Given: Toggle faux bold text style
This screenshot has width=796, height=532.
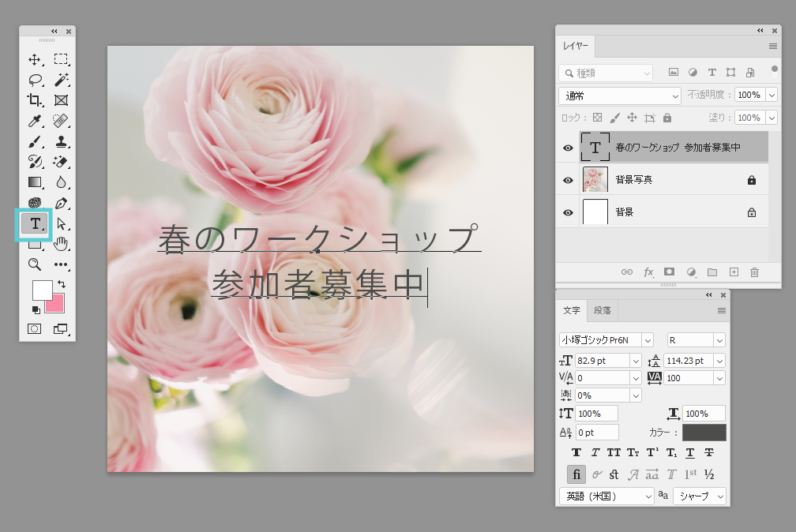Looking at the screenshot, I should coord(576,453).
